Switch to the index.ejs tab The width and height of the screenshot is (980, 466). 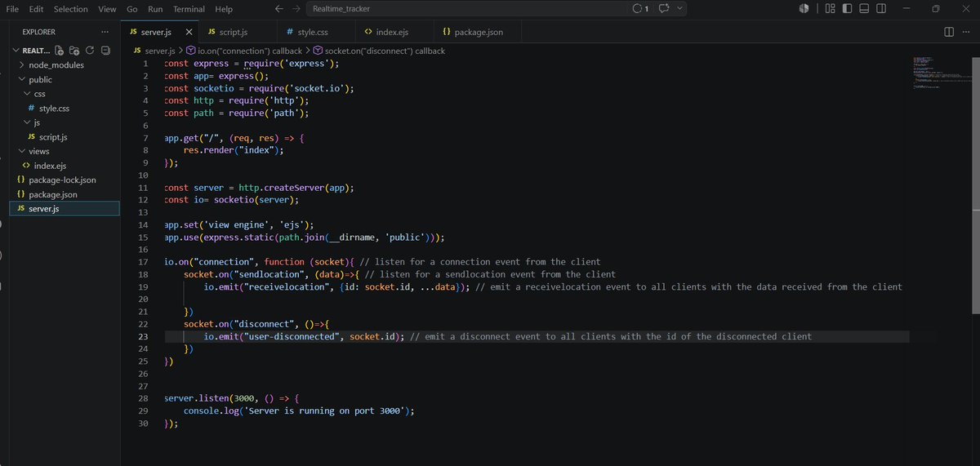point(393,32)
